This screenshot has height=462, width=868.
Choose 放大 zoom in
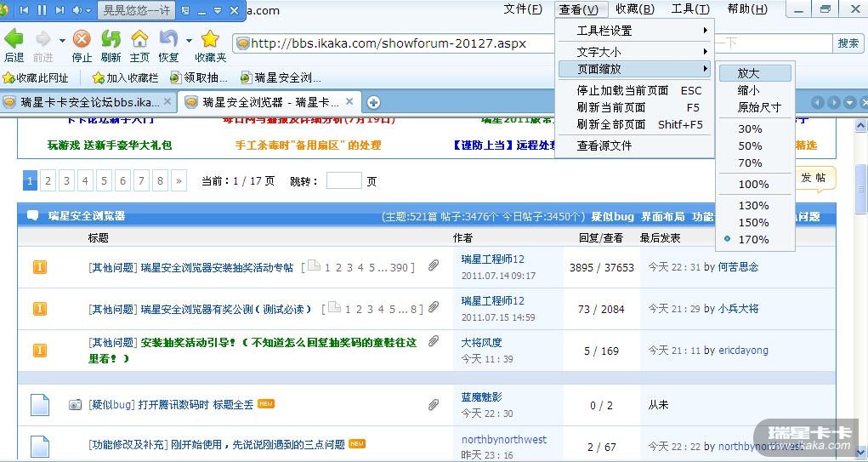pyautogui.click(x=755, y=73)
